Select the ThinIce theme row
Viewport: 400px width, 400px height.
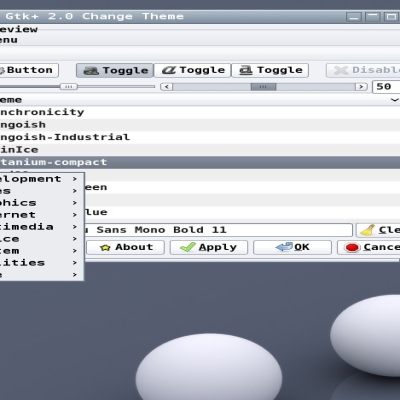click(200, 150)
